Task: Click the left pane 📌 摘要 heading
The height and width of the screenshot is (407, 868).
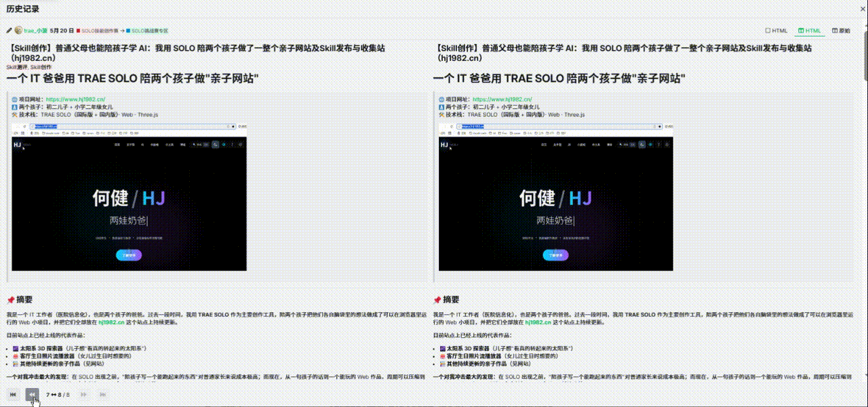Action: coord(19,300)
